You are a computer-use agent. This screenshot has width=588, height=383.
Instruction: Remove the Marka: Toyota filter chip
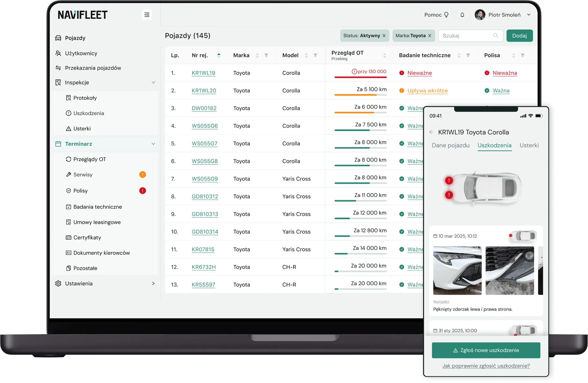(430, 36)
